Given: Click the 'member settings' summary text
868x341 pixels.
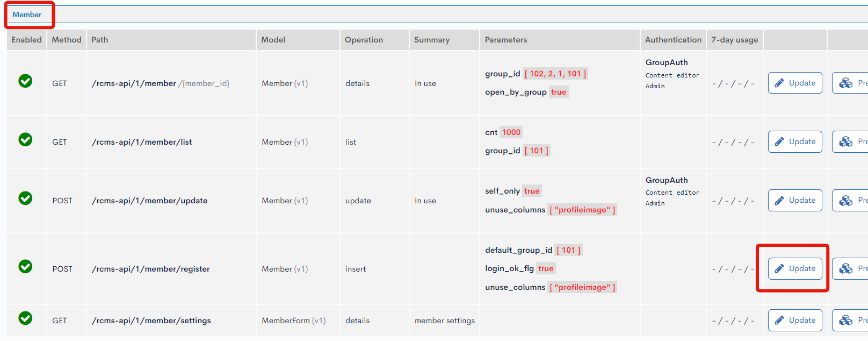Looking at the screenshot, I should 445,321.
